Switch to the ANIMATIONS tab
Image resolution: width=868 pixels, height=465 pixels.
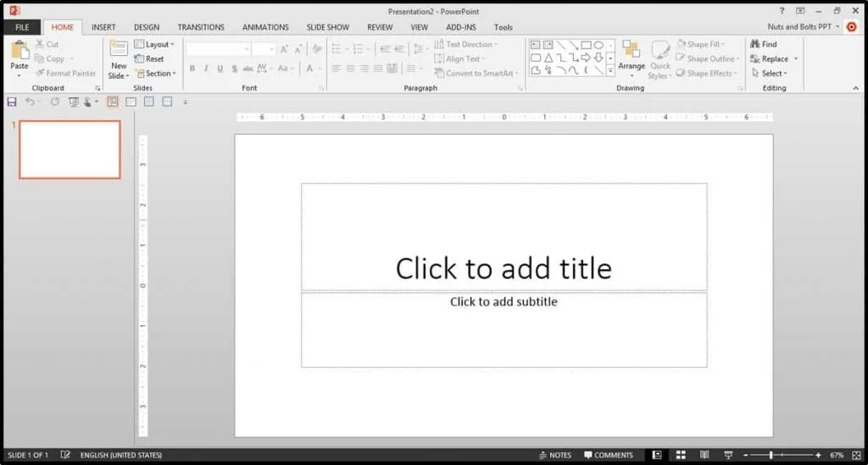265,27
